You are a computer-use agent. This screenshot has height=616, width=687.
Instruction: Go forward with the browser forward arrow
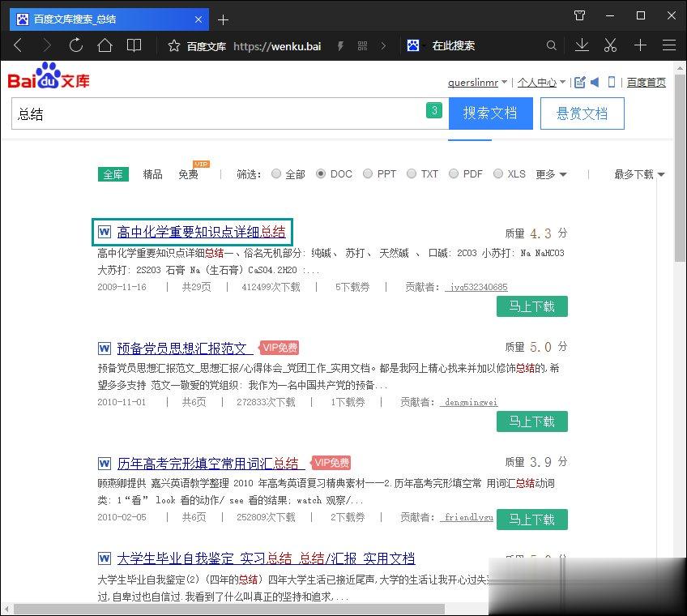click(x=46, y=45)
